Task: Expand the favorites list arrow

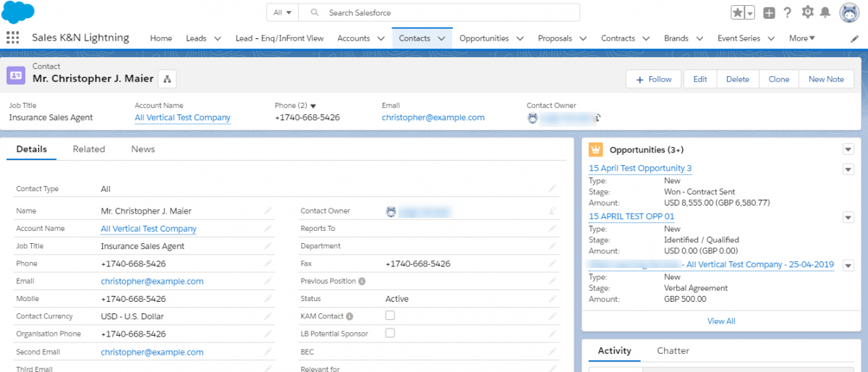Action: pos(749,12)
